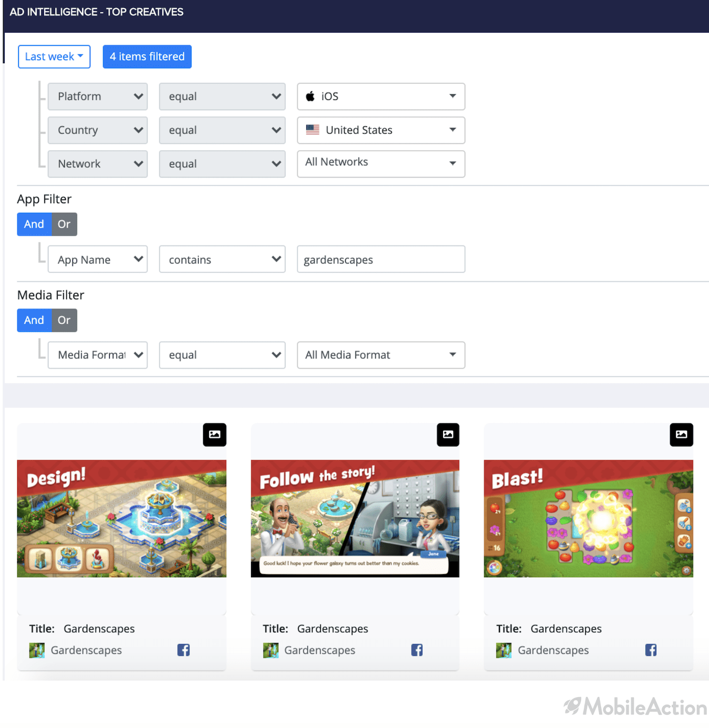This screenshot has width=709, height=728.
Task: Open the Follow the story creative thumbnail
Action: coord(355,518)
